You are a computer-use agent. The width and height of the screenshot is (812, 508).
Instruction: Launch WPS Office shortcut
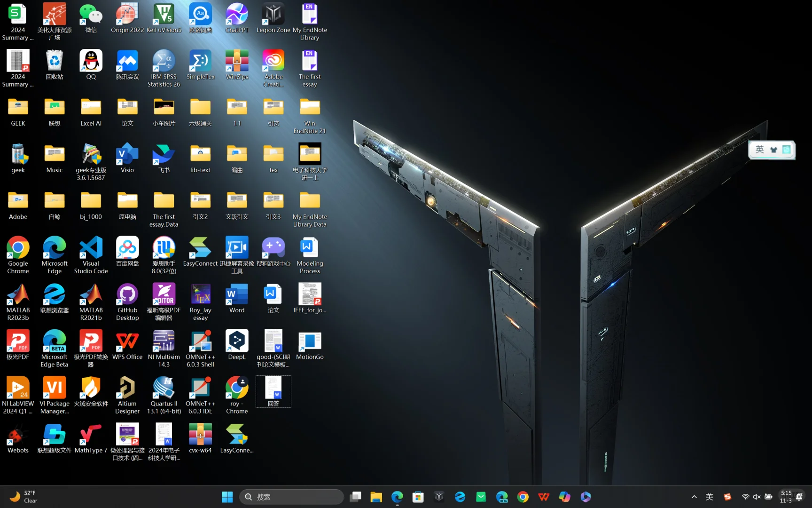pyautogui.click(x=127, y=345)
